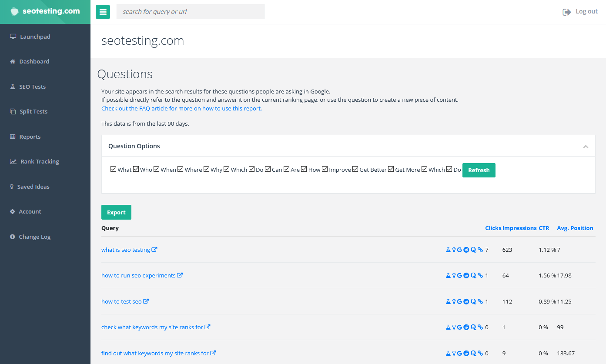
Task: Uncheck the "What" question filter
Action: point(113,169)
